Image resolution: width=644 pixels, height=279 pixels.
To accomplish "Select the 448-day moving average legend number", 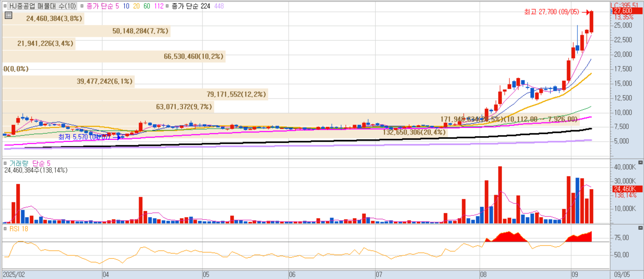I will pos(219,6).
